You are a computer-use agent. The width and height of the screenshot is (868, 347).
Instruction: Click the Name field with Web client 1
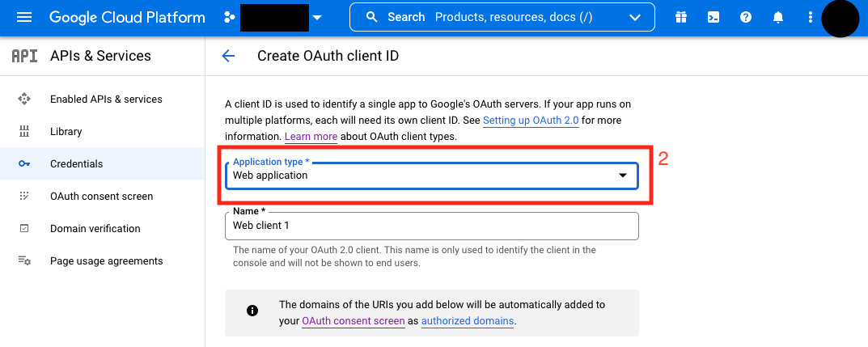click(x=432, y=226)
